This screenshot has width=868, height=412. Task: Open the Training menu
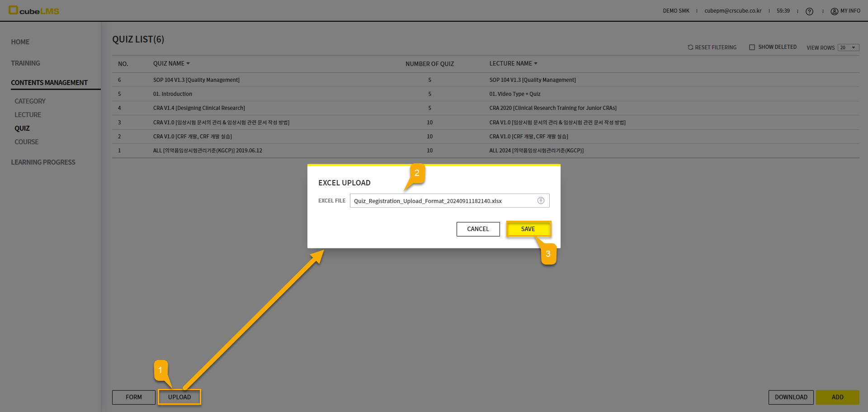pyautogui.click(x=26, y=63)
